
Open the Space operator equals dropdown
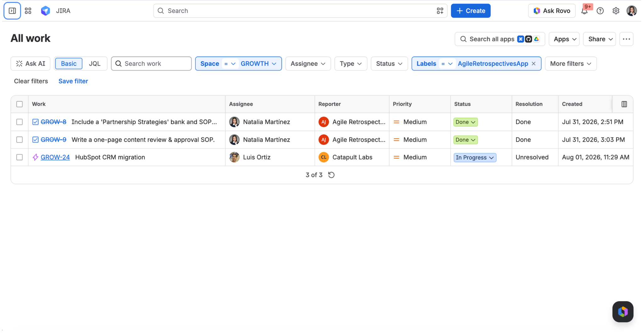coord(230,64)
